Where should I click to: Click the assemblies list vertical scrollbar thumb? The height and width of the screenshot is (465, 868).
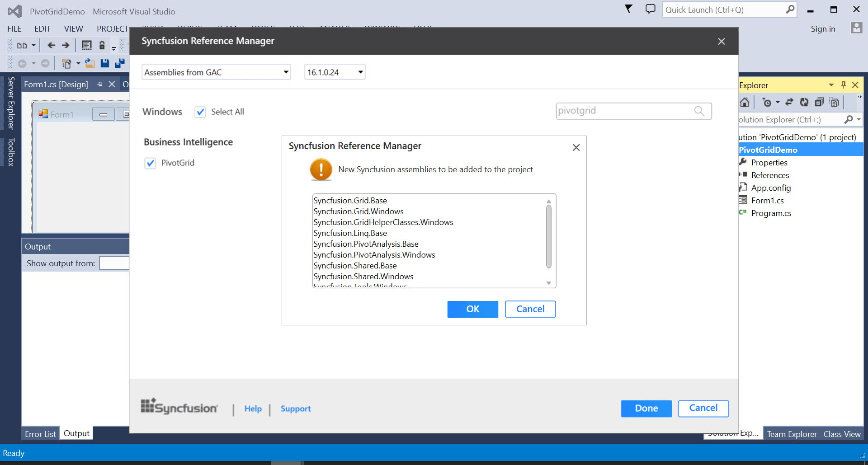tap(549, 237)
